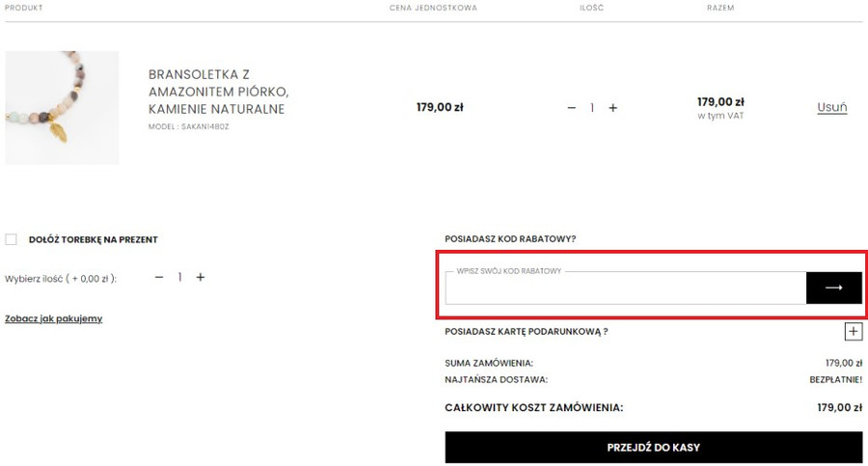Select the bracelet quantity number between steppers
Screen dimensions: 868x466
point(592,108)
